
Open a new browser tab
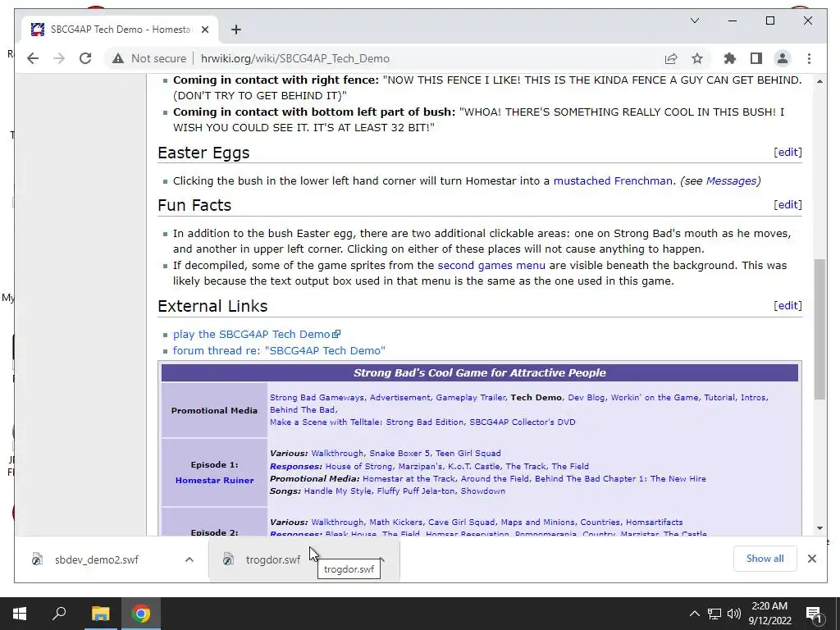pos(236,30)
